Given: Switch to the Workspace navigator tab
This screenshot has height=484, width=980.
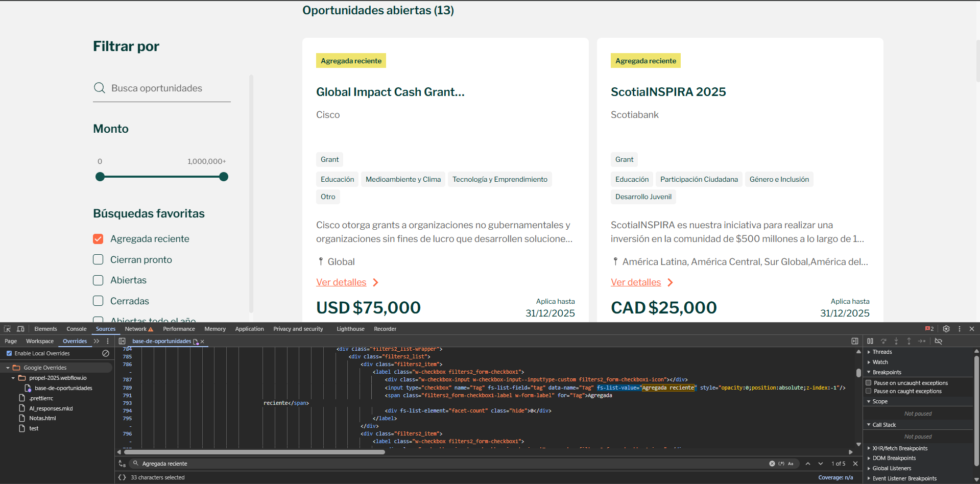Looking at the screenshot, I should 40,341.
